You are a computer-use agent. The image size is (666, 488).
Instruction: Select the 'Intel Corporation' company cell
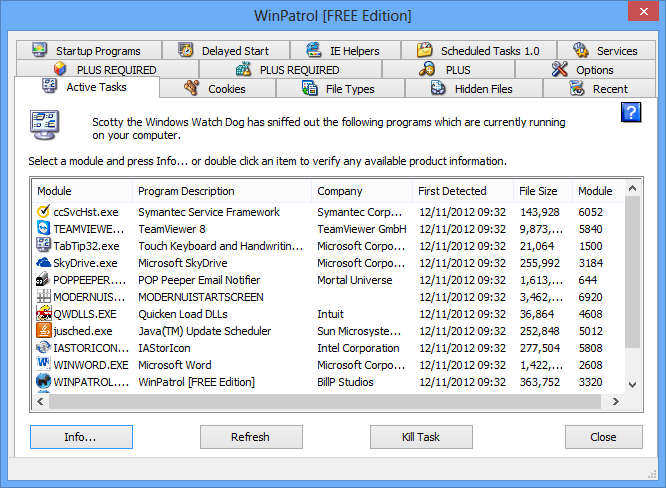coord(358,348)
